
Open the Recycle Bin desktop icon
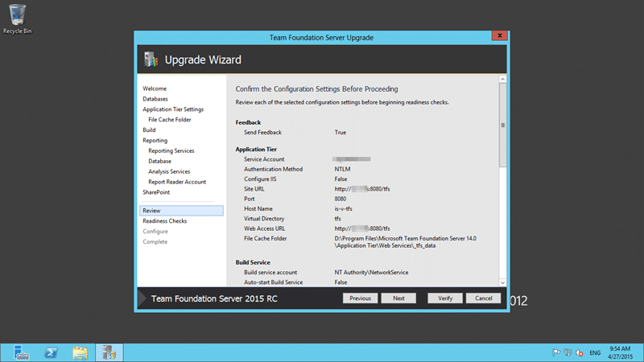(17, 19)
